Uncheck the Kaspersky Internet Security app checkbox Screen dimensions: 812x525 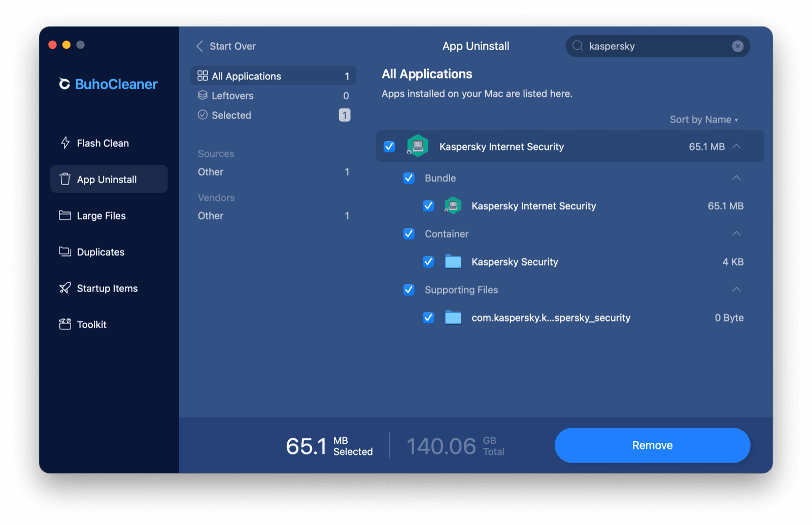click(389, 147)
